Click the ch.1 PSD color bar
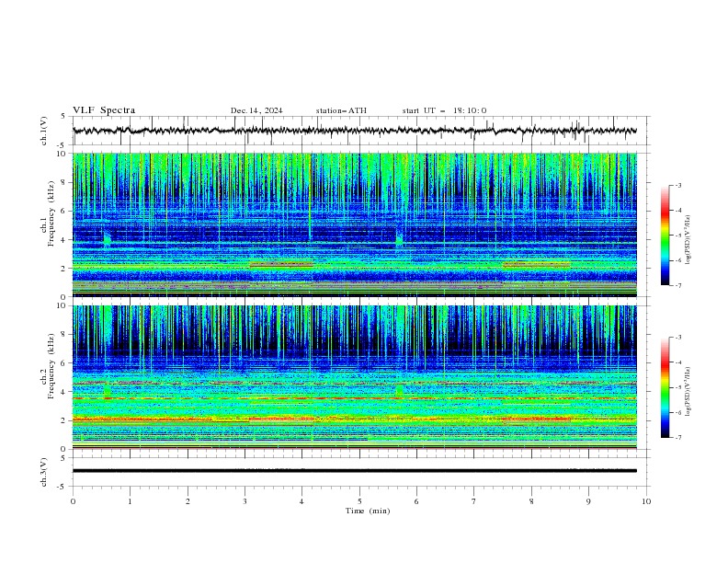728x563 pixels. click(665, 236)
